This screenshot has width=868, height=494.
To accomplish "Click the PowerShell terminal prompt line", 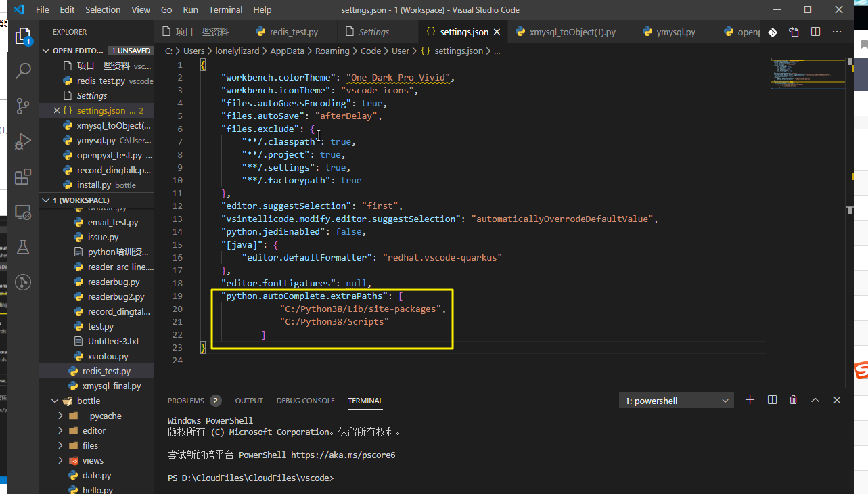I will (x=250, y=478).
